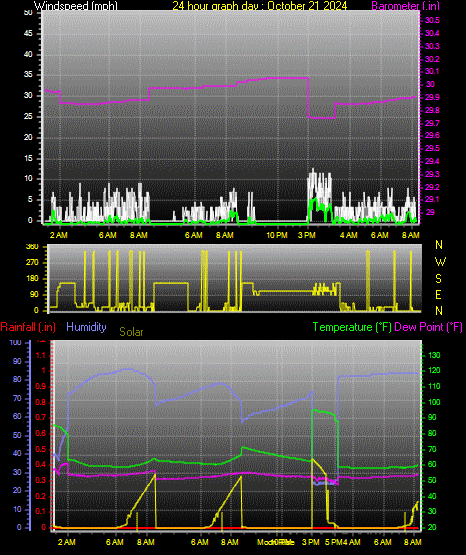Viewport: 466px width, 555px height.
Task: Click the W compass direction label
Action: [x=440, y=262]
